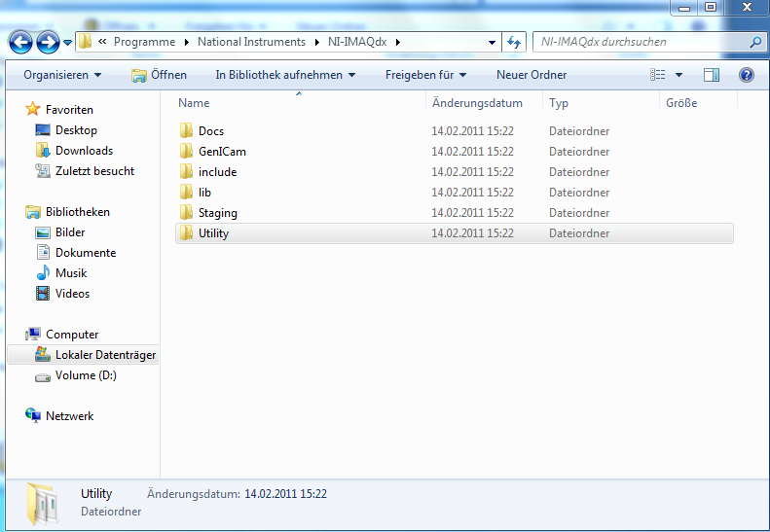The width and height of the screenshot is (770, 532).
Task: Click Neuer Ordner button
Action: click(x=532, y=75)
